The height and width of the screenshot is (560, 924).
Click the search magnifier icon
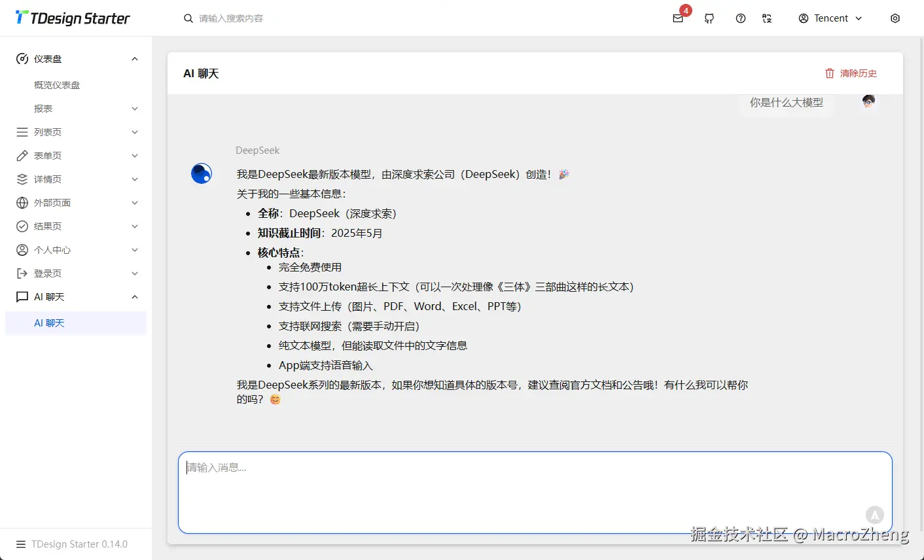click(x=188, y=18)
